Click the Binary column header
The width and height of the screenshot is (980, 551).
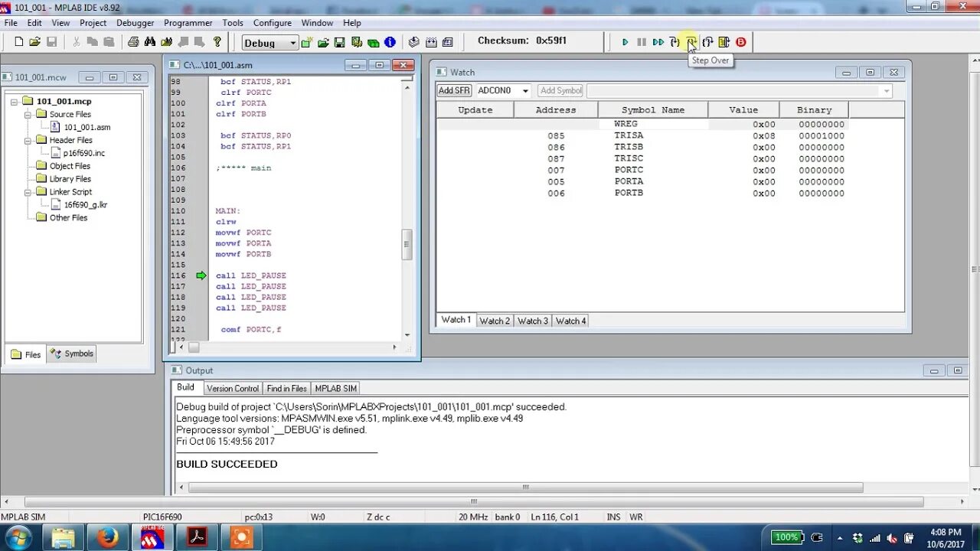[x=814, y=110]
